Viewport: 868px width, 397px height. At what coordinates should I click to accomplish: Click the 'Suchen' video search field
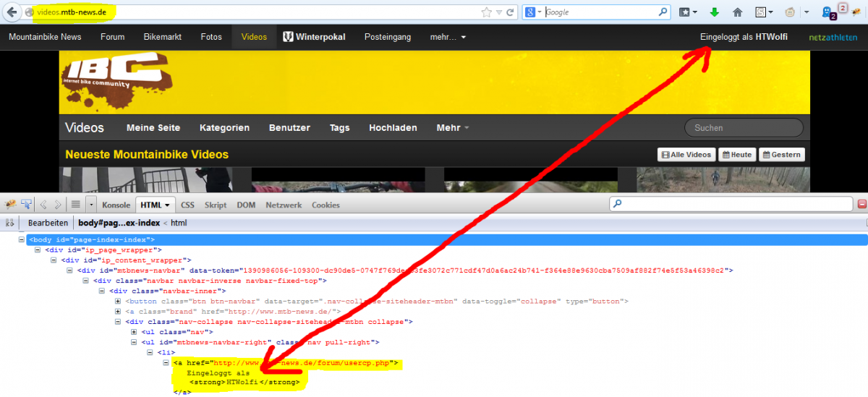(x=744, y=128)
